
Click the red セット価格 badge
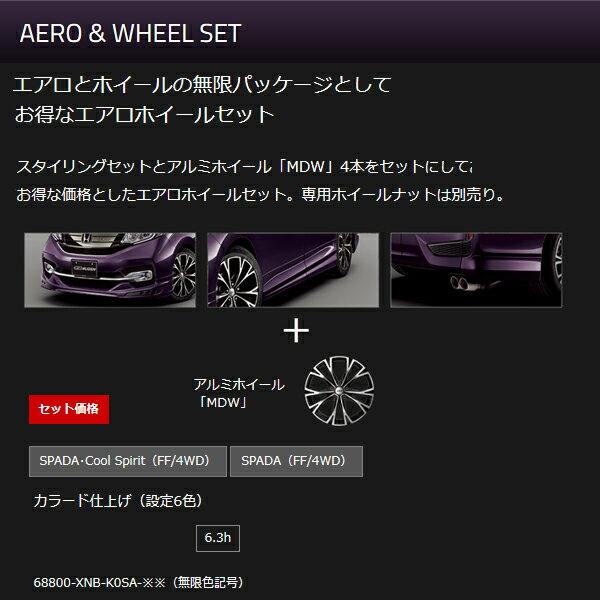[69, 409]
